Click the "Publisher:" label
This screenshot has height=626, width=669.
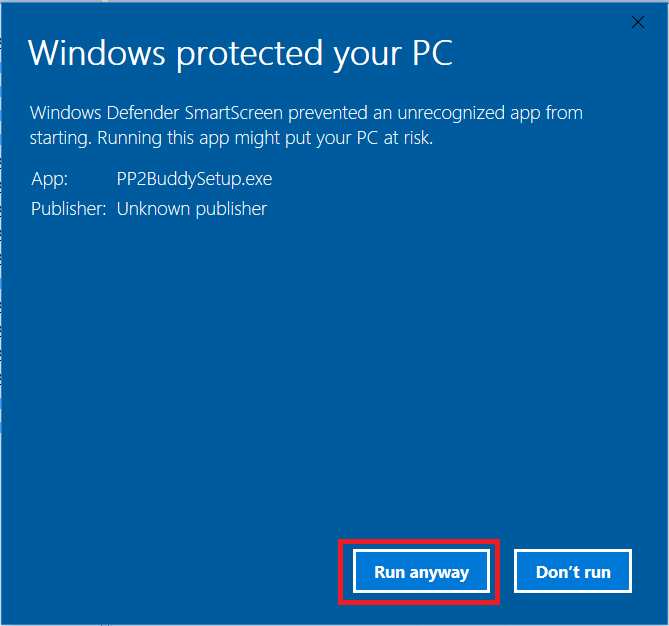coord(68,209)
